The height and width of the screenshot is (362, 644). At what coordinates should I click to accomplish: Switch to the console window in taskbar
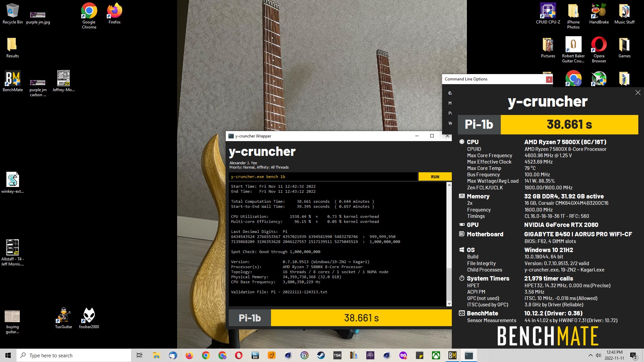point(469,355)
